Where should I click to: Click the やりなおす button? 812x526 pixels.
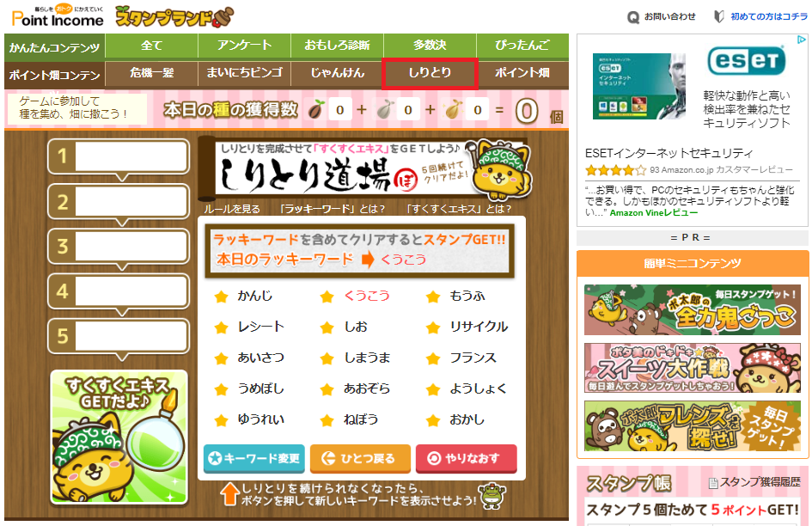pos(466,459)
